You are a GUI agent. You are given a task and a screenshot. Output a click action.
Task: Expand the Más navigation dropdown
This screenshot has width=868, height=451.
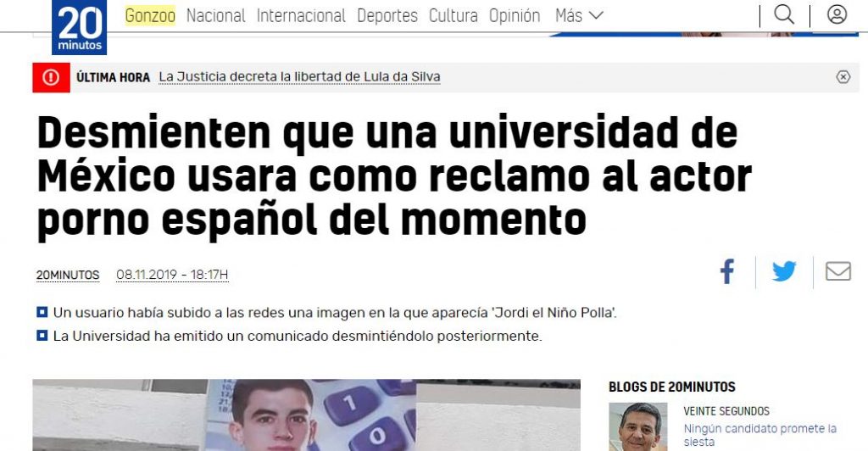click(579, 15)
